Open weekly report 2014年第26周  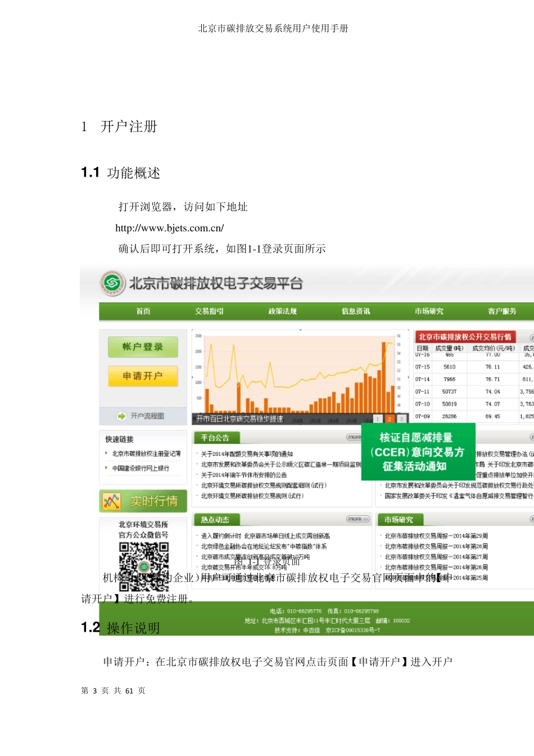click(436, 568)
